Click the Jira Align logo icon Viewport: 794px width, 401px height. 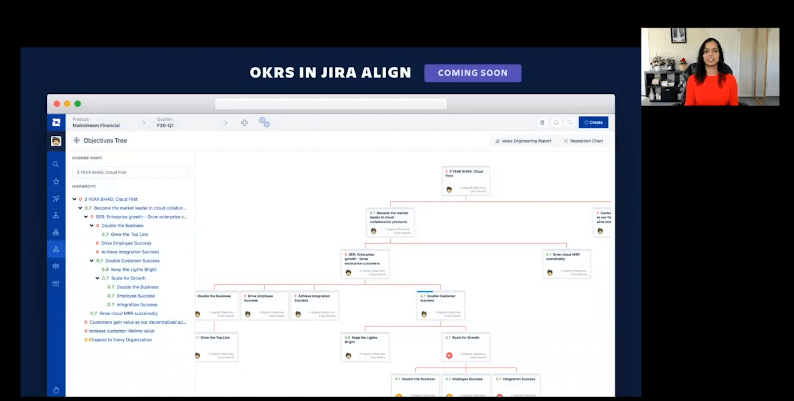pos(56,122)
